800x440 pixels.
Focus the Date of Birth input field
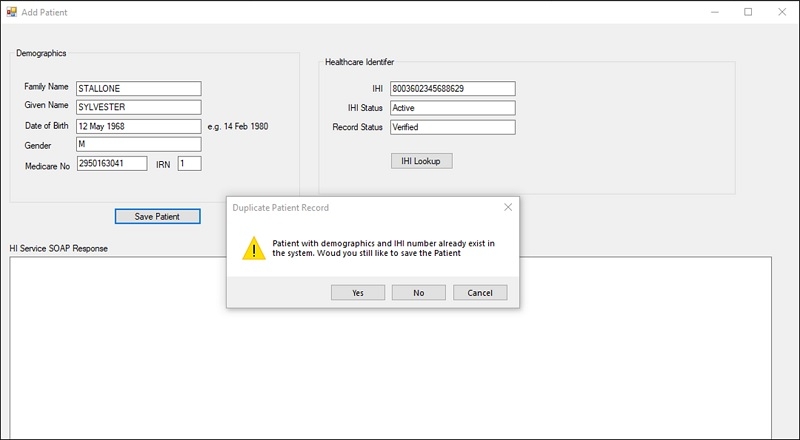click(139, 126)
